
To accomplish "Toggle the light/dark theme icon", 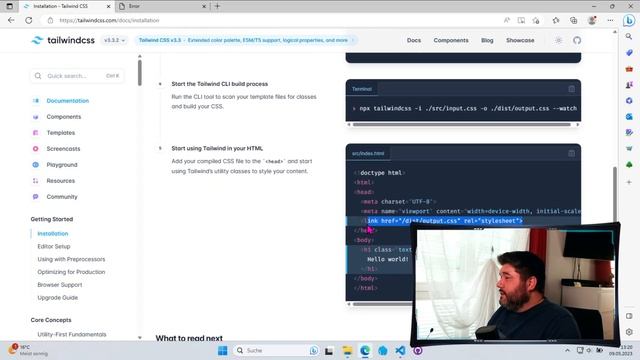I will tap(558, 40).
